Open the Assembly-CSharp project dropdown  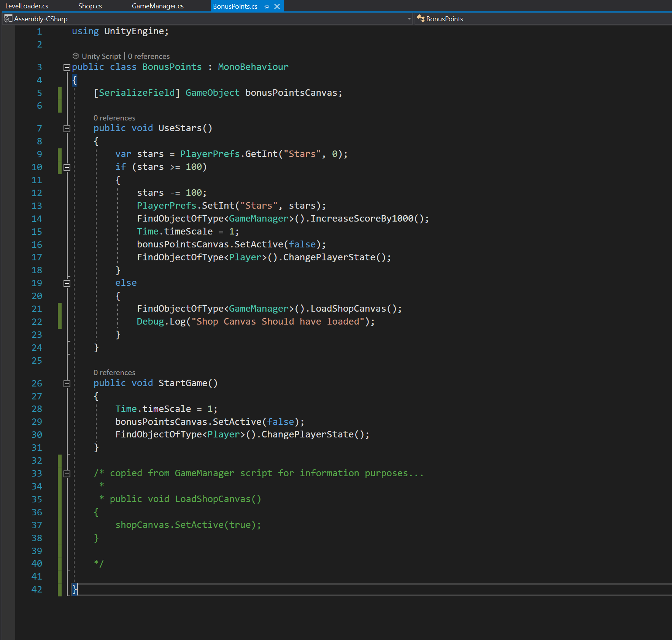[409, 19]
